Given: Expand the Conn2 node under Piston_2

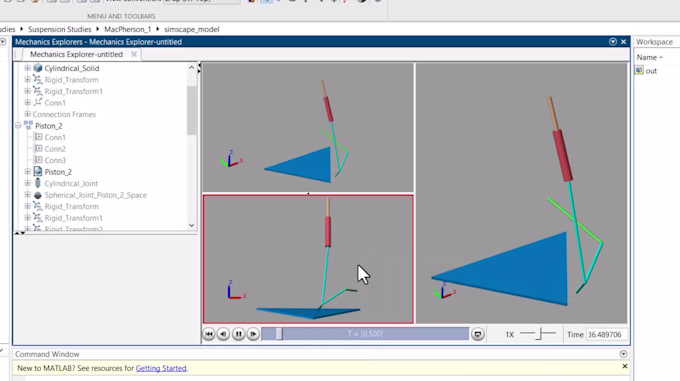Looking at the screenshot, I should [x=39, y=149].
